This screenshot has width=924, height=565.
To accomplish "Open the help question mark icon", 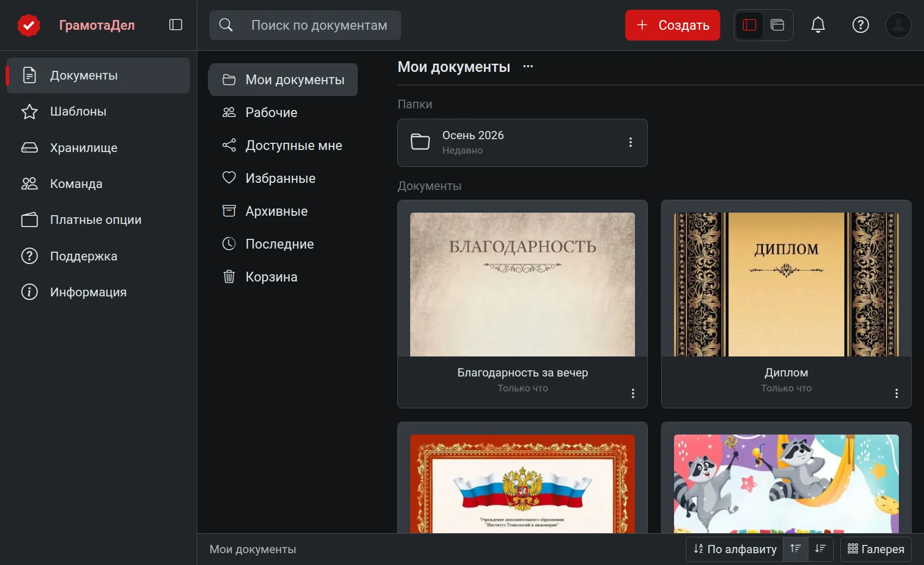I will 860,25.
